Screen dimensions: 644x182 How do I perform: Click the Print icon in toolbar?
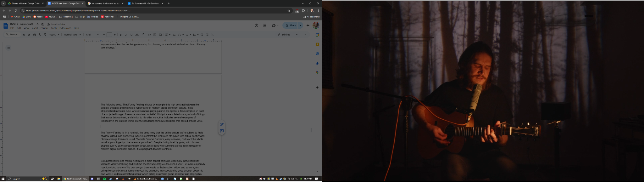tap(34, 35)
